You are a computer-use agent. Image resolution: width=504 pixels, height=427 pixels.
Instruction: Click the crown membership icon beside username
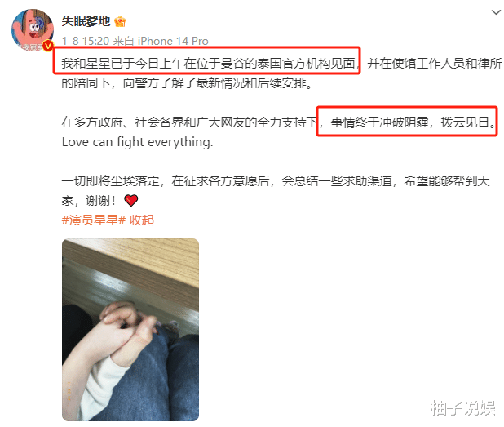[x=120, y=21]
